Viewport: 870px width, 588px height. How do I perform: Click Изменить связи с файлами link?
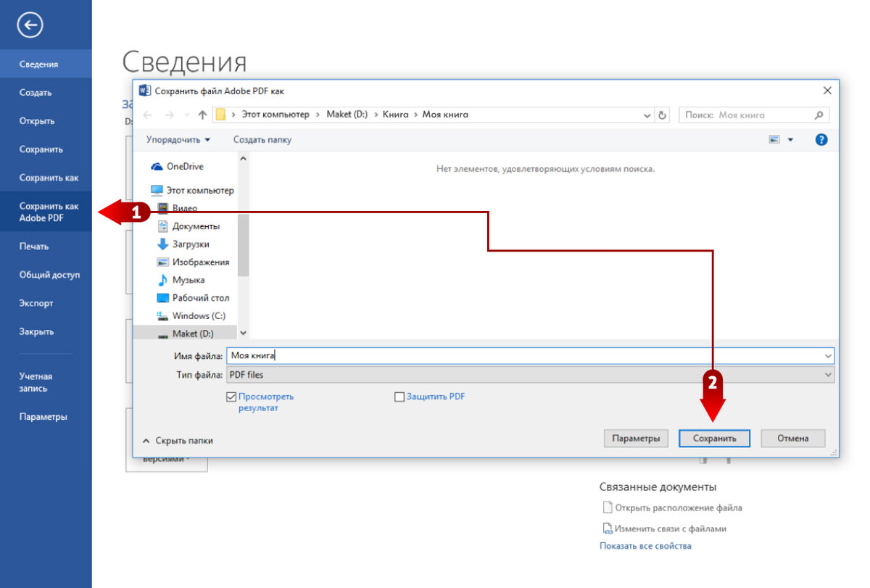(x=664, y=529)
